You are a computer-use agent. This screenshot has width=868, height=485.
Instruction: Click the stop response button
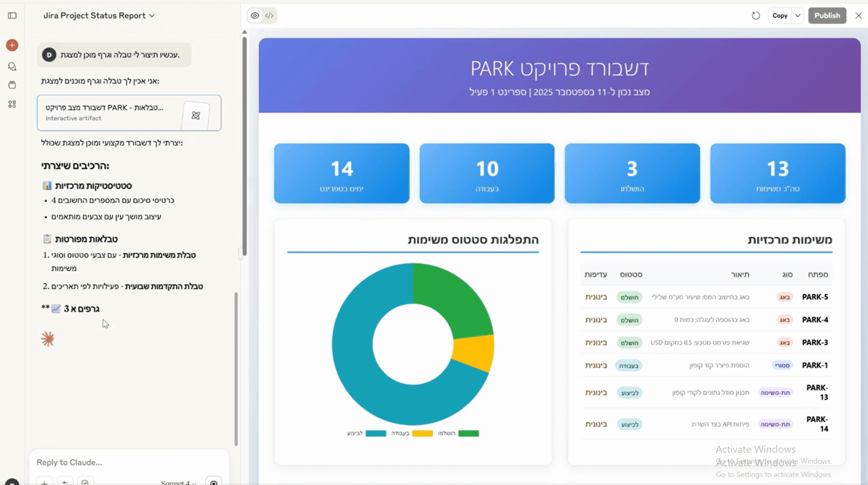click(214, 482)
